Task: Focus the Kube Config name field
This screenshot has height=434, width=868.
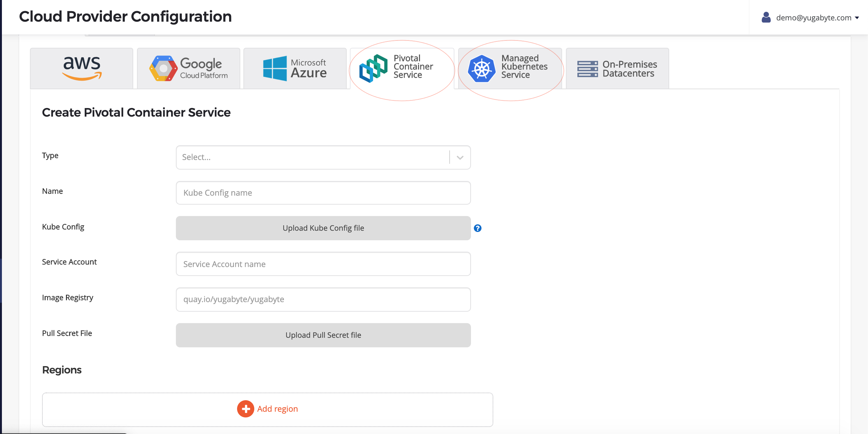Action: (x=323, y=193)
